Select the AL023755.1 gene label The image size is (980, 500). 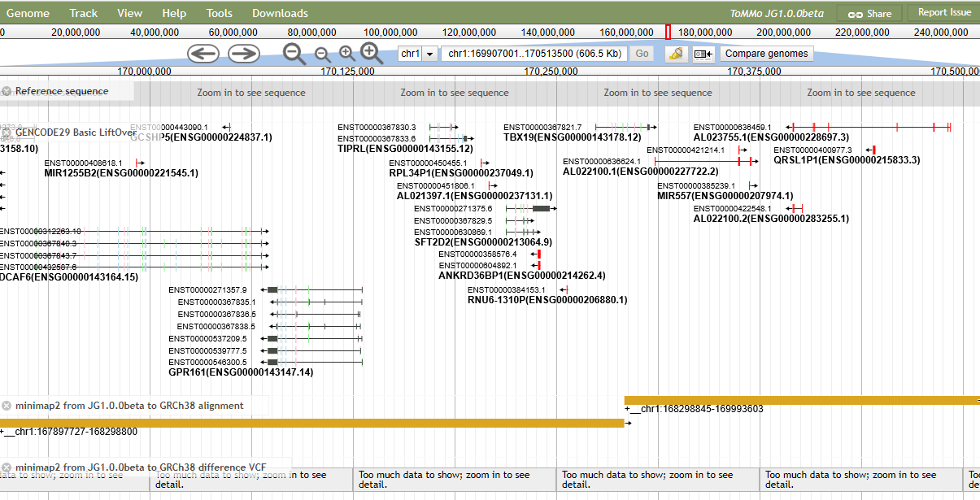coord(771,137)
